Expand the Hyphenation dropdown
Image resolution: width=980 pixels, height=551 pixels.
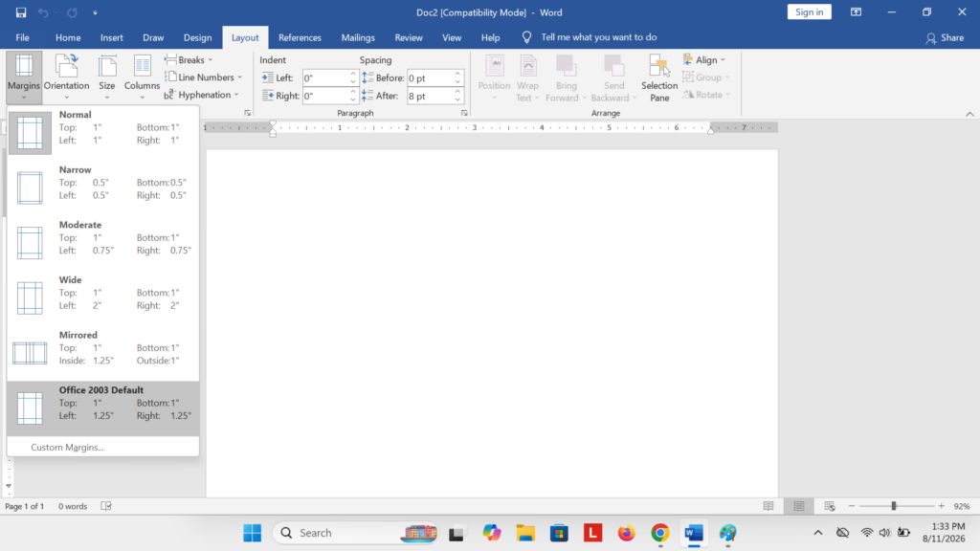[202, 95]
